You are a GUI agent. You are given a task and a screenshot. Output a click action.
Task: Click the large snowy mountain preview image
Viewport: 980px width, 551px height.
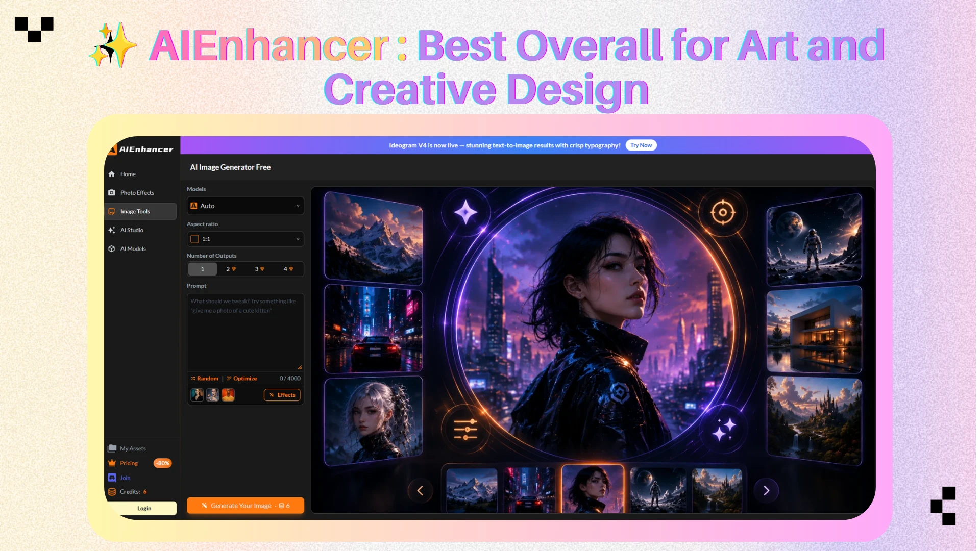(374, 238)
